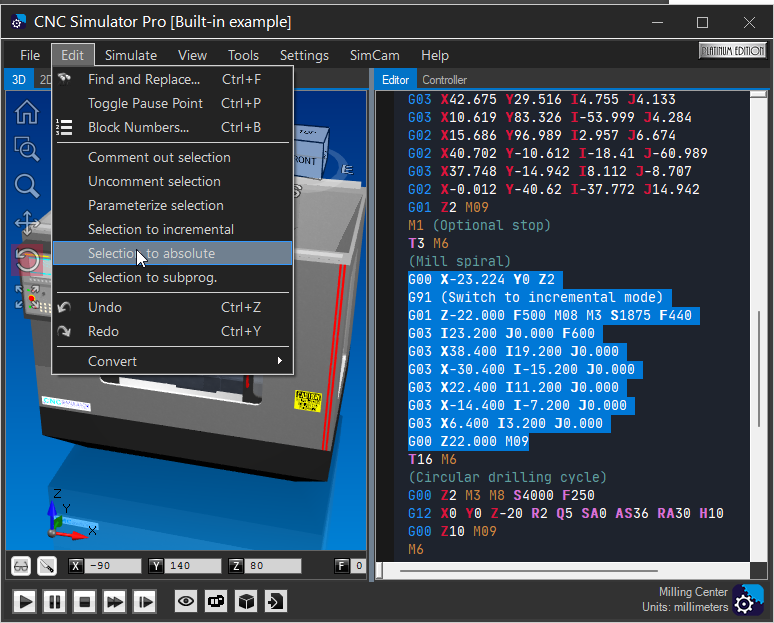Click the eye visibility icon
The image size is (774, 623).
pos(186,601)
